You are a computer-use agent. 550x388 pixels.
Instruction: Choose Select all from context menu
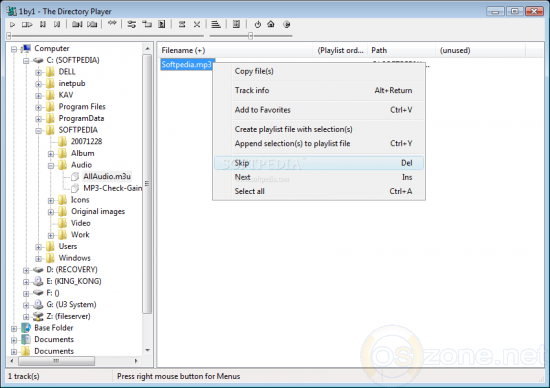(318, 192)
